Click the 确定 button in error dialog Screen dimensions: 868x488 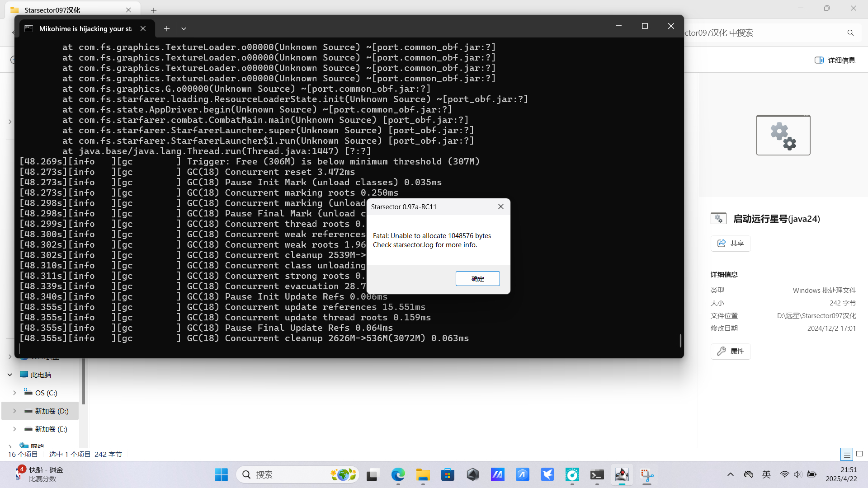click(x=477, y=279)
